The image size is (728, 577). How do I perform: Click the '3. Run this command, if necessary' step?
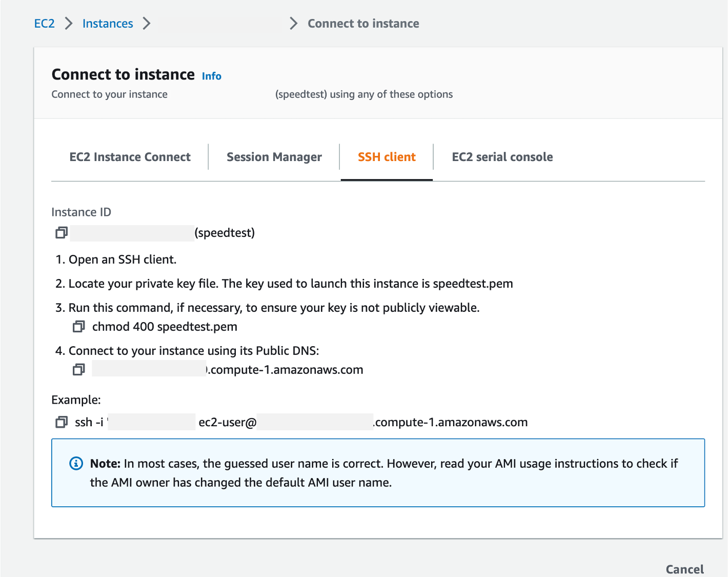tap(268, 308)
